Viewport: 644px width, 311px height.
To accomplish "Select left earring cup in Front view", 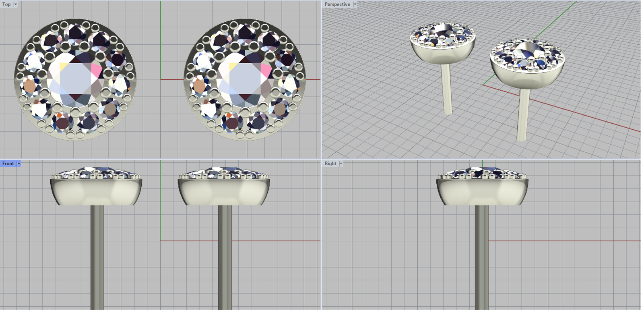I will (96, 192).
